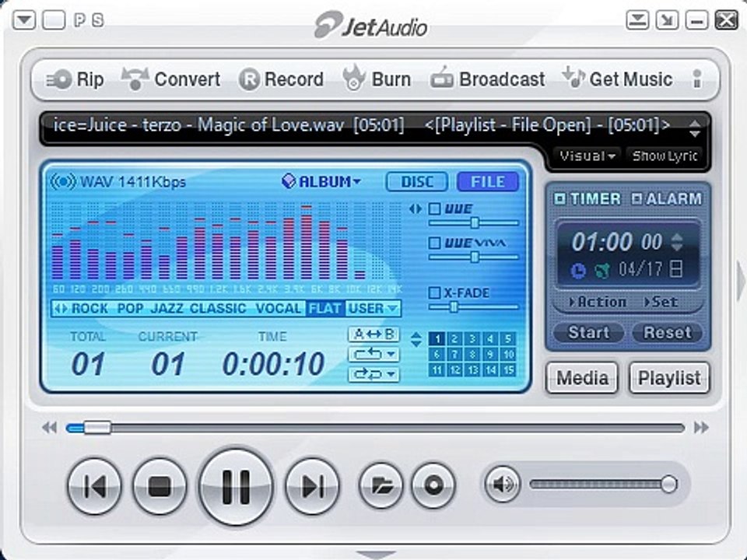This screenshot has width=747, height=560.
Task: Open the shuffle mode dropdown at the bottom
Action: (374, 374)
